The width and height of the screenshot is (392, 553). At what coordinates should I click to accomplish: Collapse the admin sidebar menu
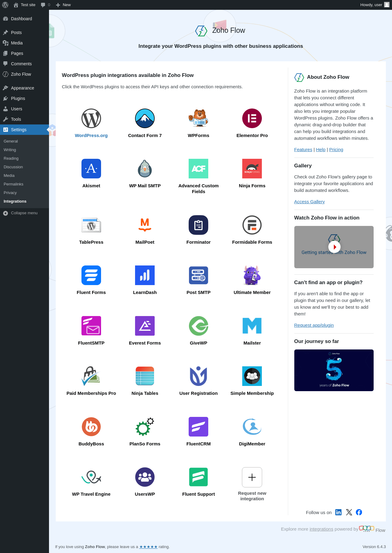(x=24, y=213)
